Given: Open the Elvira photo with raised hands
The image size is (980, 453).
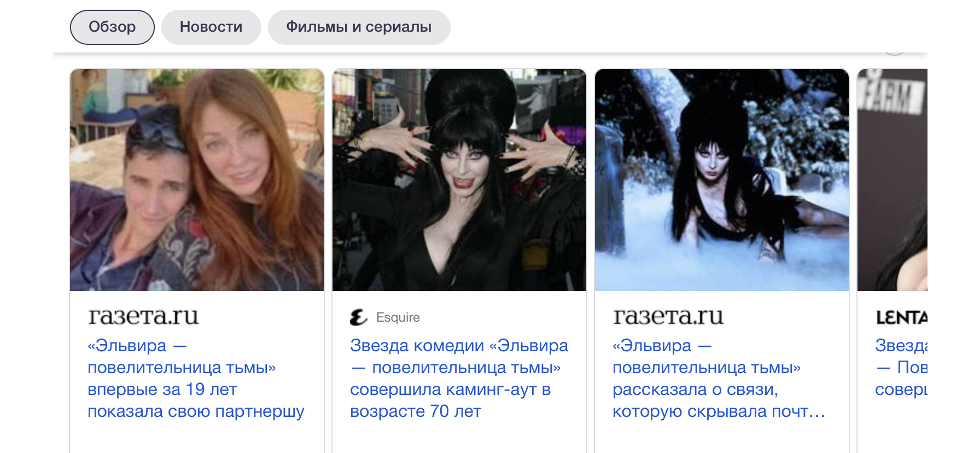Looking at the screenshot, I should pyautogui.click(x=459, y=180).
